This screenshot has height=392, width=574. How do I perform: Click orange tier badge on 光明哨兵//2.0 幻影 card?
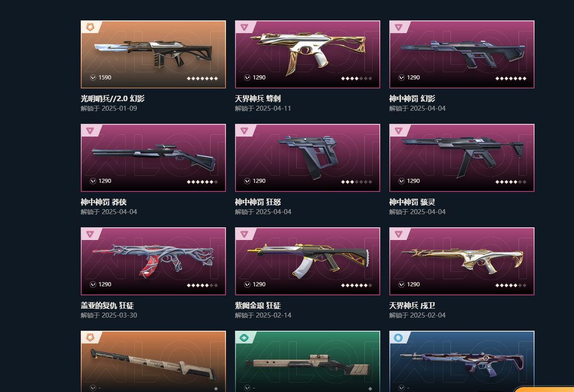pos(90,27)
